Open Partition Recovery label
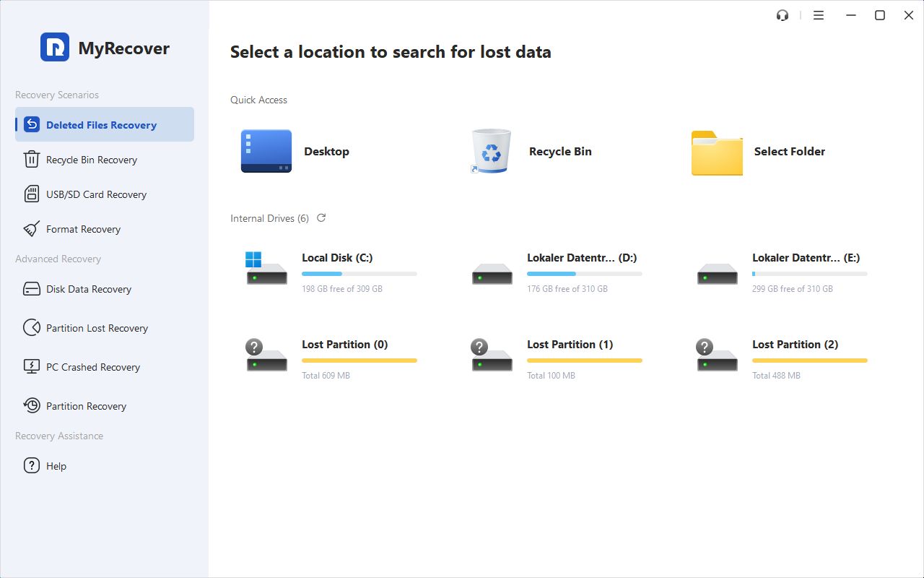 pos(86,406)
